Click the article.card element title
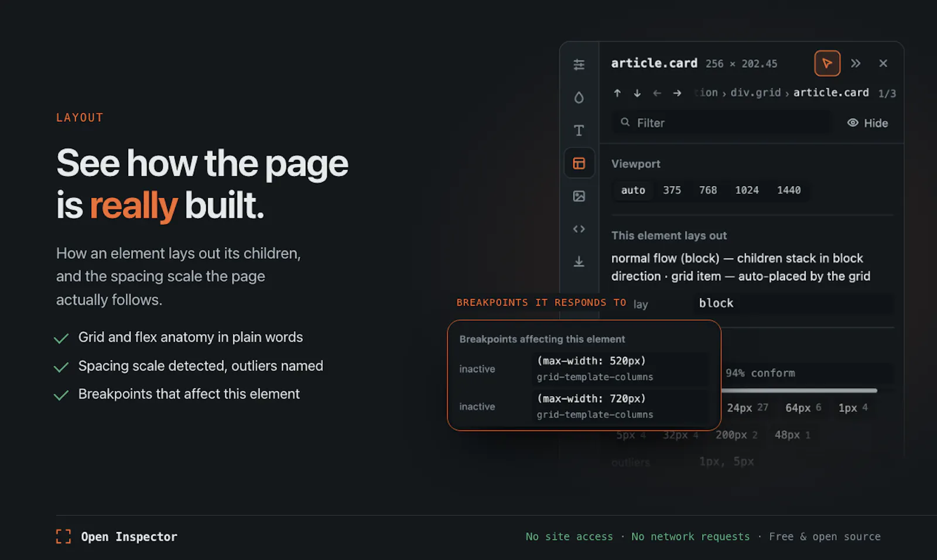The image size is (937, 560). point(654,63)
